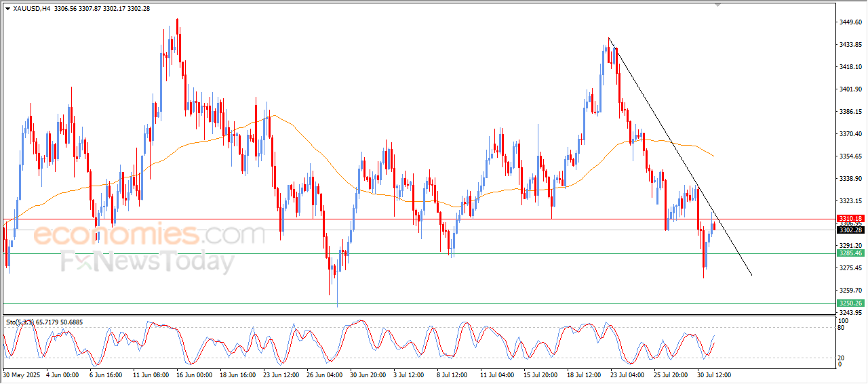868x384 pixels.
Task: Click the 3291.20 price axis label
Action: 850,245
